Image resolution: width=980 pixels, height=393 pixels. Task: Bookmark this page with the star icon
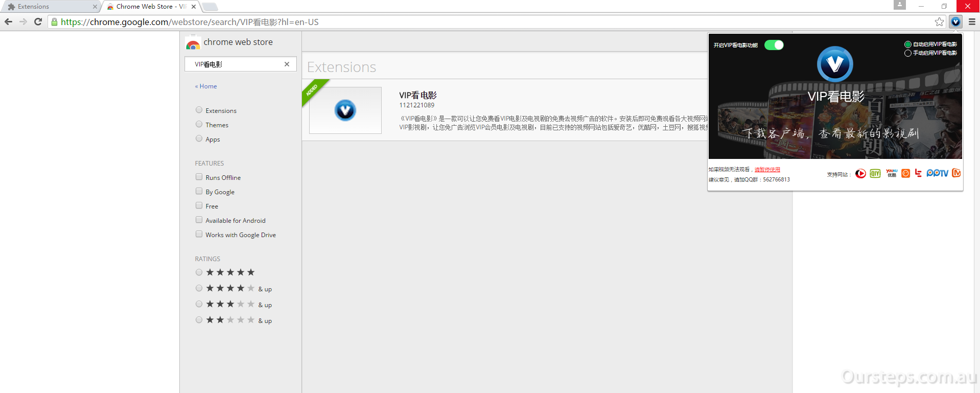click(x=939, y=22)
